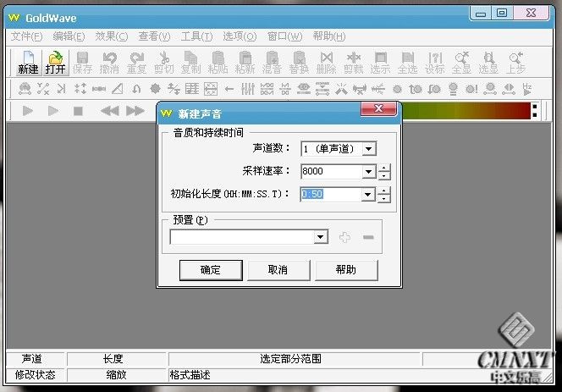The height and width of the screenshot is (392, 562).
Task: Expand the 预置 preset dropdown list
Action: pyautogui.click(x=321, y=237)
